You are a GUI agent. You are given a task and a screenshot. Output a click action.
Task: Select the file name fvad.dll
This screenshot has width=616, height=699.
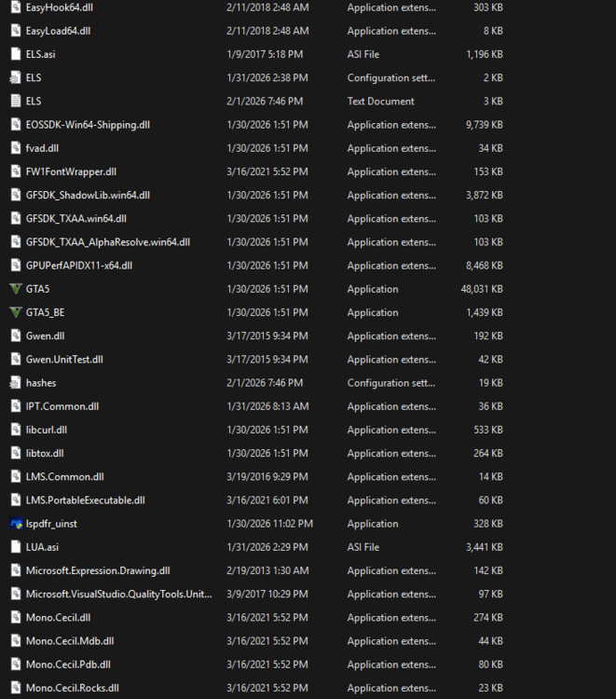point(42,148)
